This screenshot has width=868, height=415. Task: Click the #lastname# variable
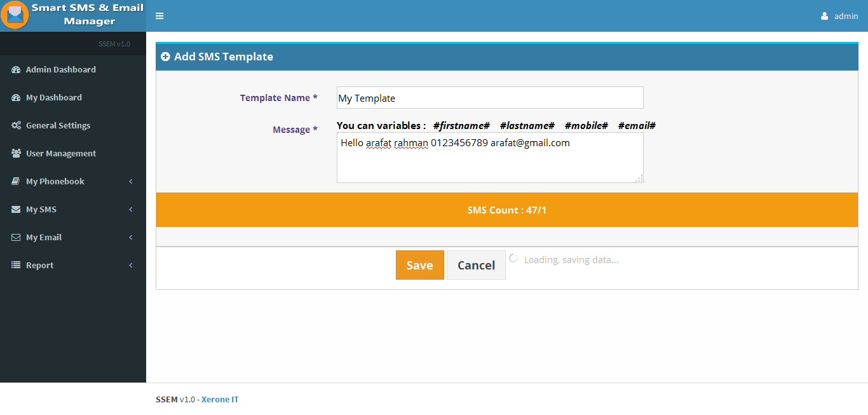point(527,125)
